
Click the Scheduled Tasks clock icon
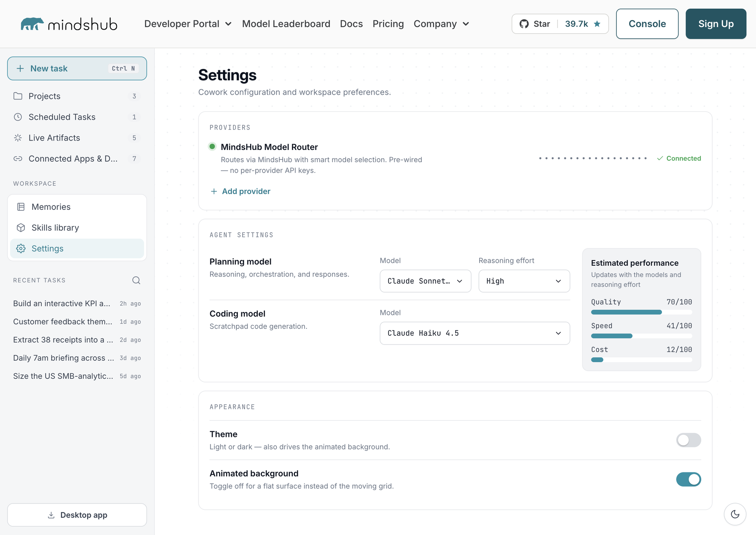(x=18, y=117)
